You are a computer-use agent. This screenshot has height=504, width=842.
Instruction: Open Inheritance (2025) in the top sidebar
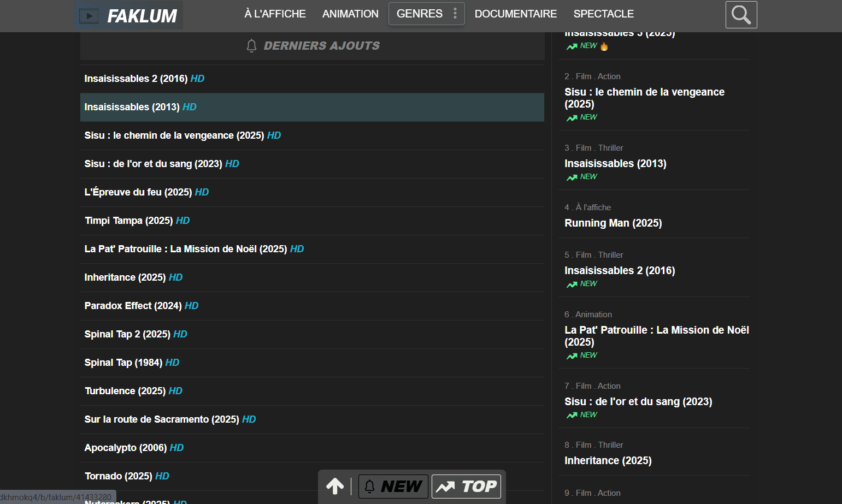tap(608, 460)
